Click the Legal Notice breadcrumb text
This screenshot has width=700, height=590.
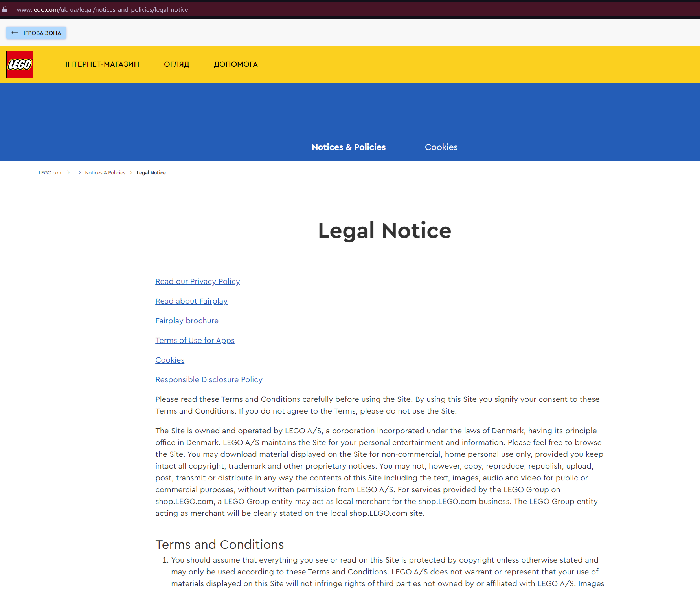point(151,173)
